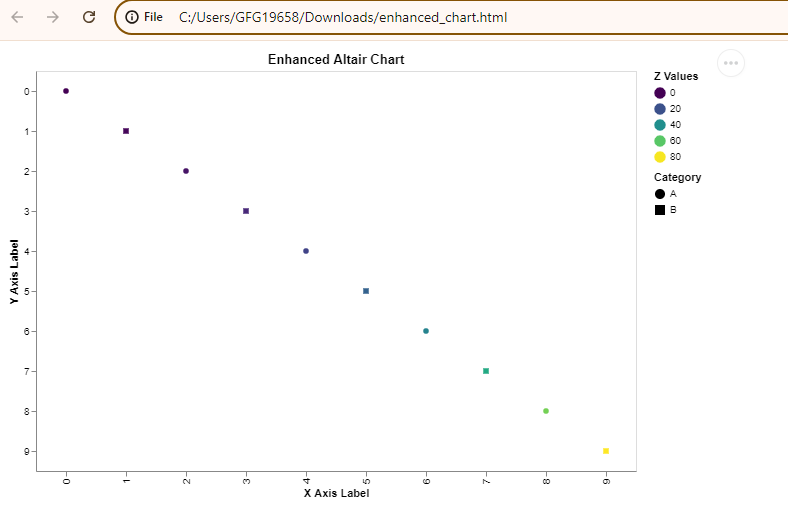Click the yellow 80 legend swatch

click(660, 157)
